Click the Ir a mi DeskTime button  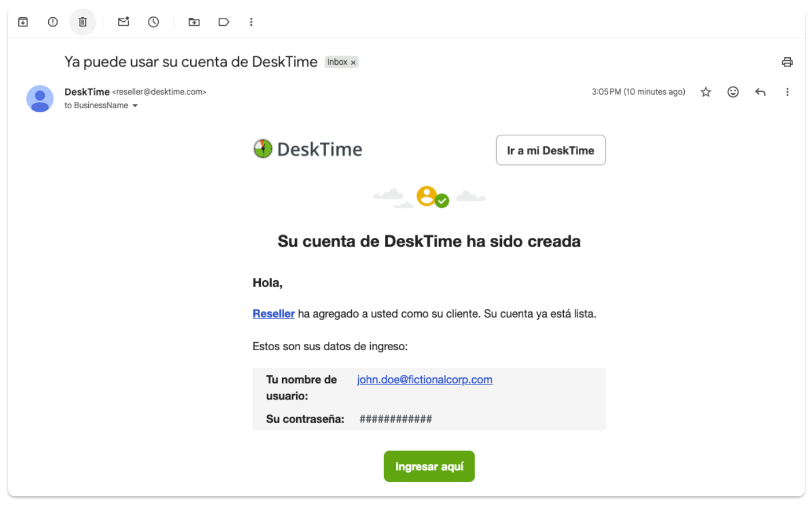551,150
